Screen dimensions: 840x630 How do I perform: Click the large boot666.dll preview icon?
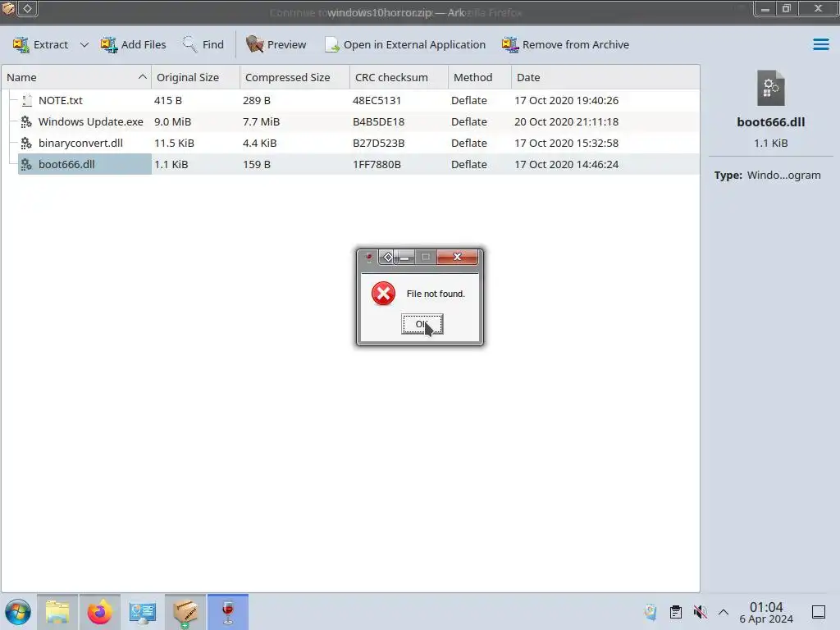pos(771,89)
